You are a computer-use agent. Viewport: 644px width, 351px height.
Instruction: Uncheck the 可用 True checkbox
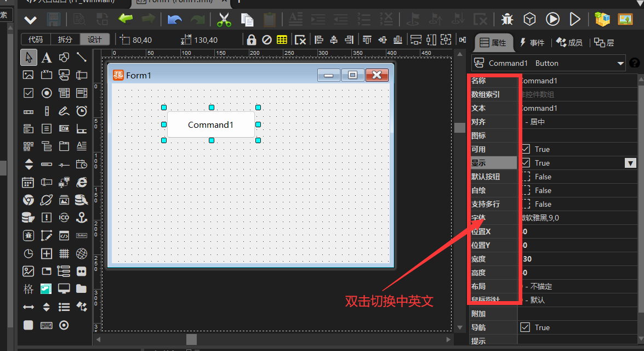coord(526,149)
